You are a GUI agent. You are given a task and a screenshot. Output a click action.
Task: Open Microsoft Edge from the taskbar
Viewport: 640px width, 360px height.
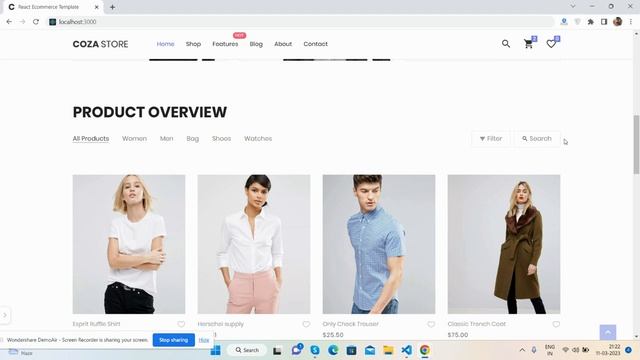[333, 350]
